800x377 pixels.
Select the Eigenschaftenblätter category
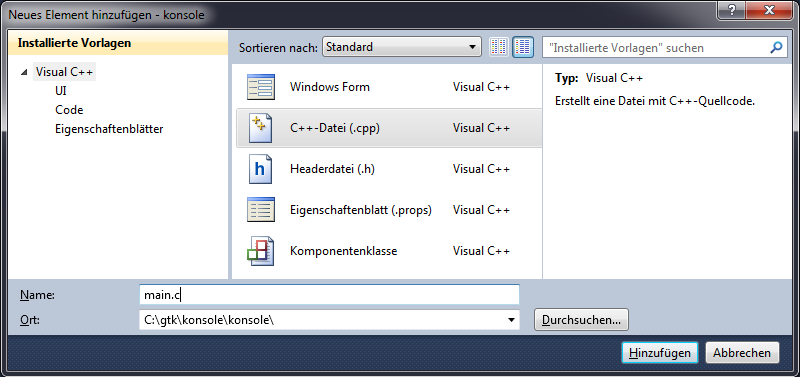coord(109,129)
